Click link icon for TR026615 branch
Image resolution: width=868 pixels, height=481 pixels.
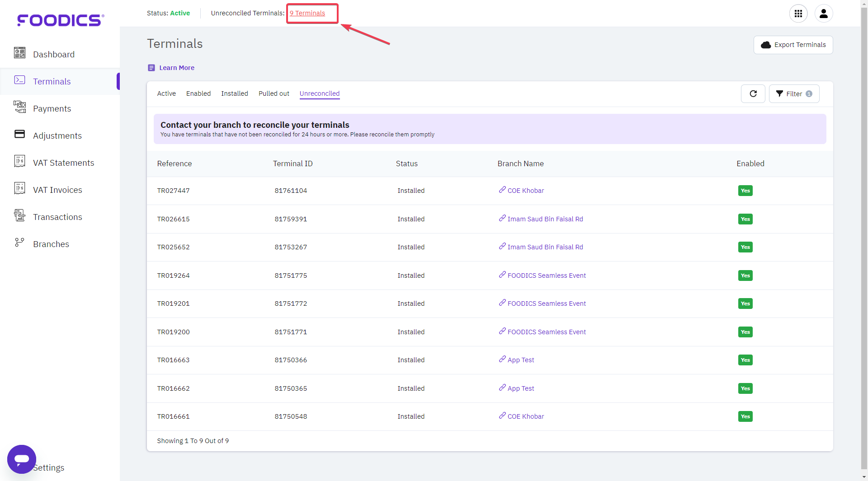(502, 218)
